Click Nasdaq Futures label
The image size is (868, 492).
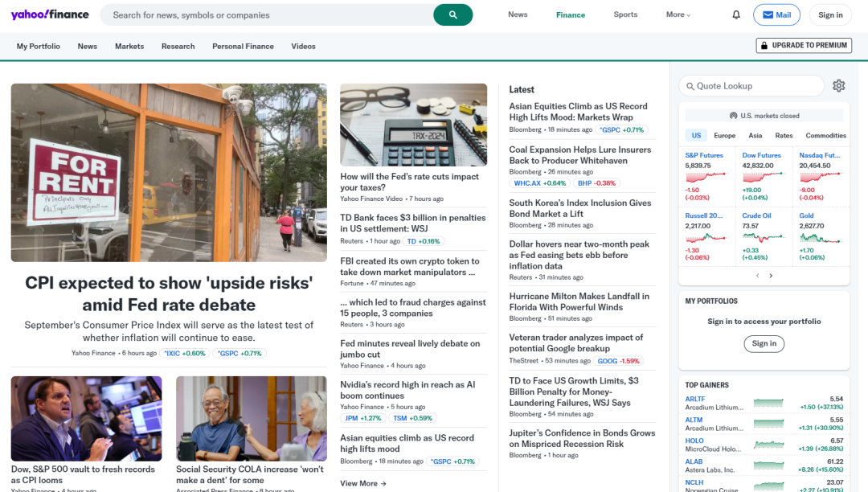819,155
